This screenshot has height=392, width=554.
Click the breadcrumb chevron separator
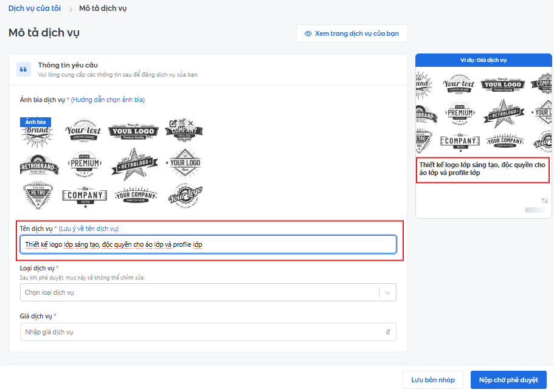coord(71,9)
